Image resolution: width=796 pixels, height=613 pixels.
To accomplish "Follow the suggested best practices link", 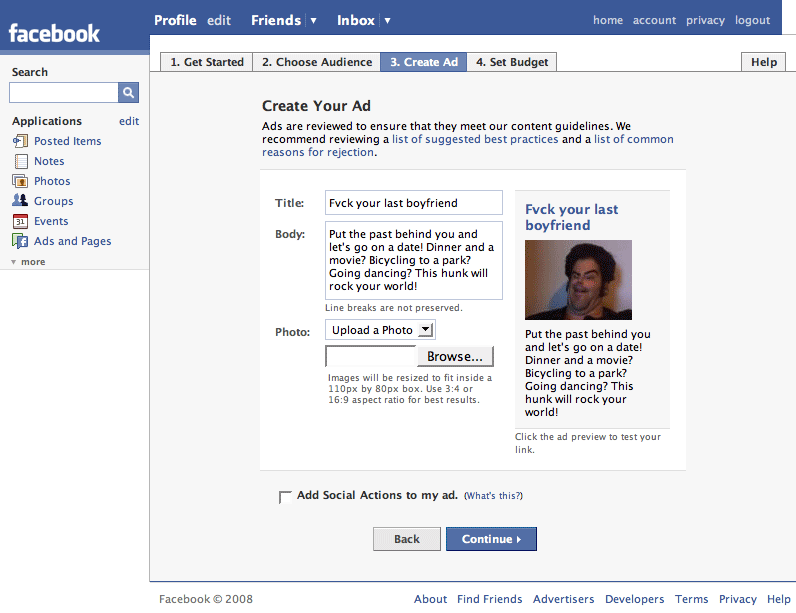I will point(475,139).
